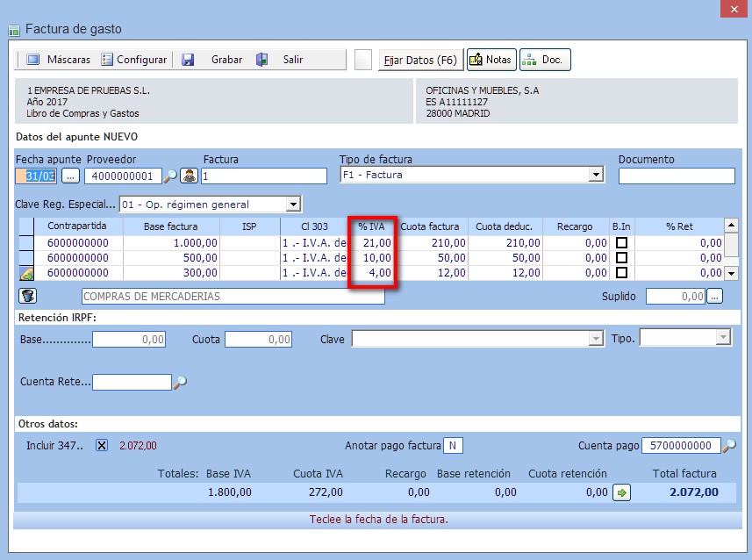
Task: Click the ISP column header
Action: point(249,226)
